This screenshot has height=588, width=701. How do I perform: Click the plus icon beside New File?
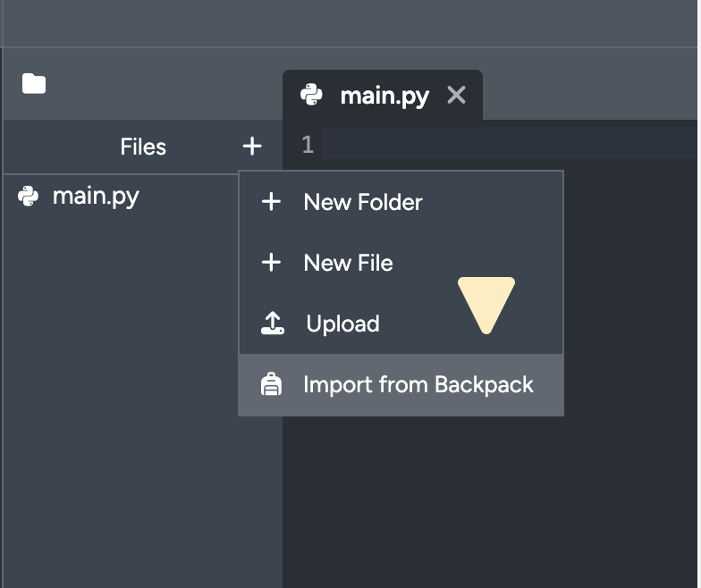[x=271, y=263]
